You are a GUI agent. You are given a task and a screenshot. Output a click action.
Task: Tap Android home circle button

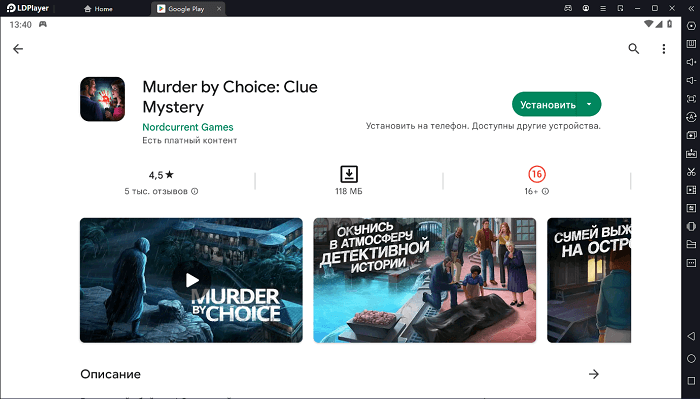click(691, 358)
